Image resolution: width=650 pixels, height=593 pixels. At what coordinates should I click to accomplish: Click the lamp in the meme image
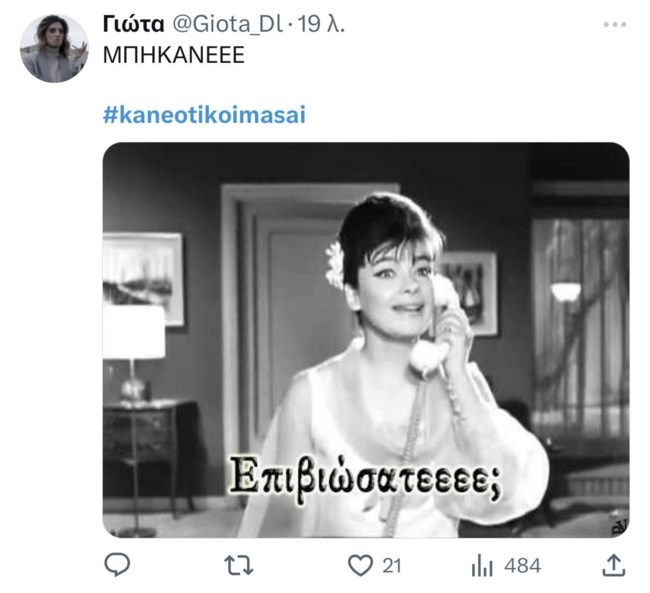click(133, 352)
